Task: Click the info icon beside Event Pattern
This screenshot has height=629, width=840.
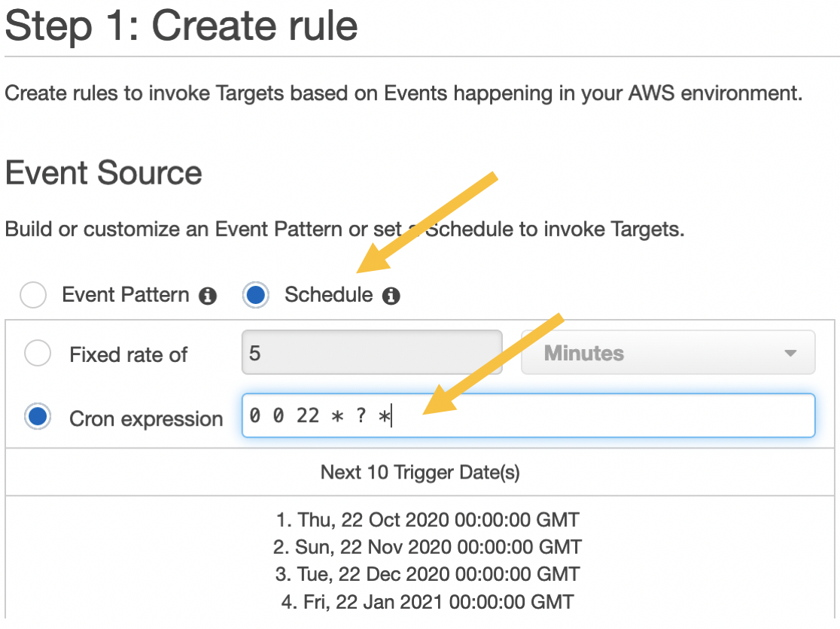Action: [x=208, y=296]
